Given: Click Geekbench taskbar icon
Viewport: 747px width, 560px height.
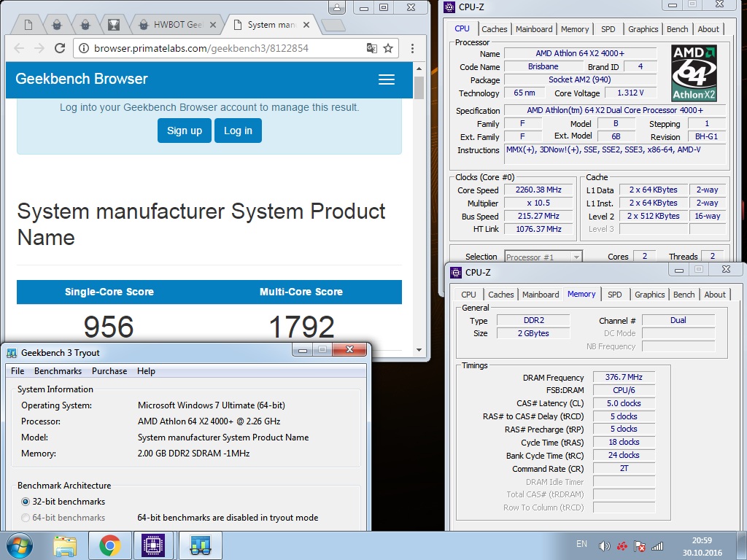Looking at the screenshot, I should [x=200, y=545].
